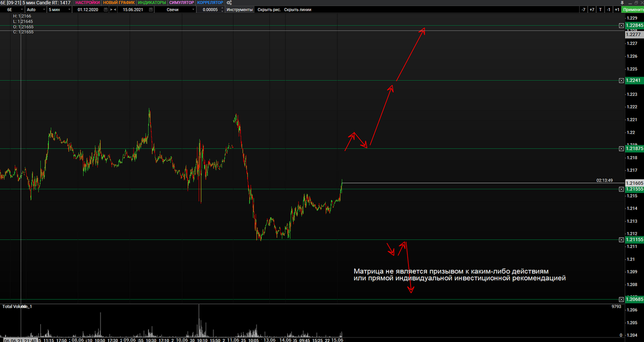Click the green Применить button
Screen dimensions: 644x342
coord(632,10)
